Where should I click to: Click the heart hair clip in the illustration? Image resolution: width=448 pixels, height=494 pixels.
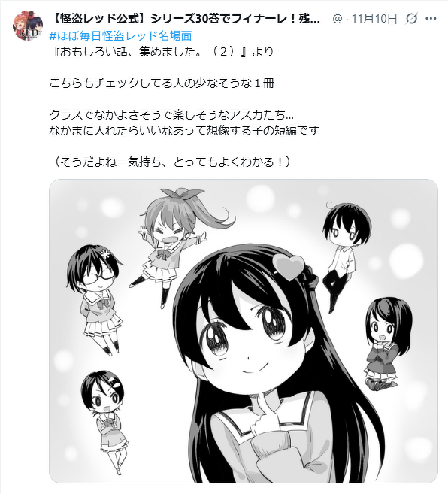coord(289,267)
